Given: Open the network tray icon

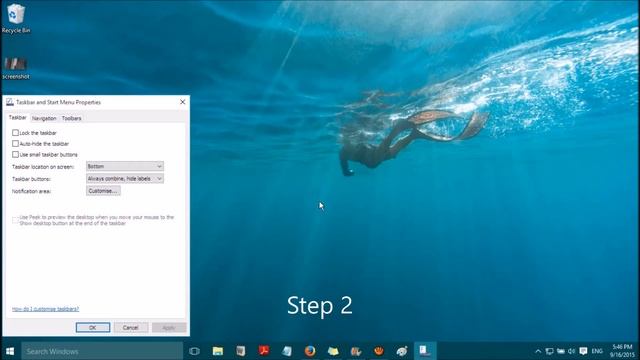Looking at the screenshot, I should pos(549,351).
